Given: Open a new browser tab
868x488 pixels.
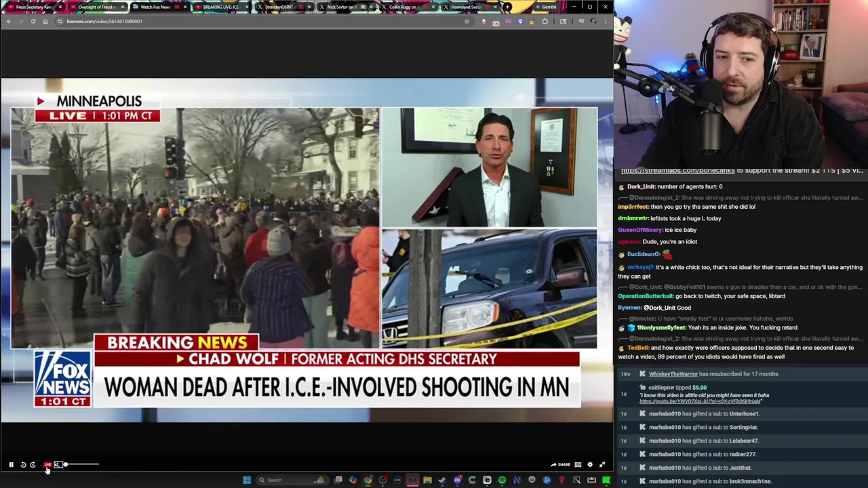Looking at the screenshot, I should coord(507,7).
